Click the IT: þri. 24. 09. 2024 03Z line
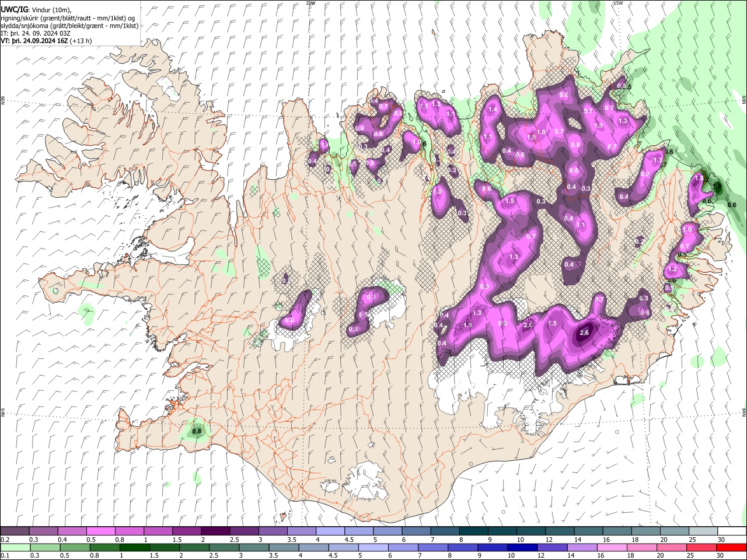 pos(36,33)
